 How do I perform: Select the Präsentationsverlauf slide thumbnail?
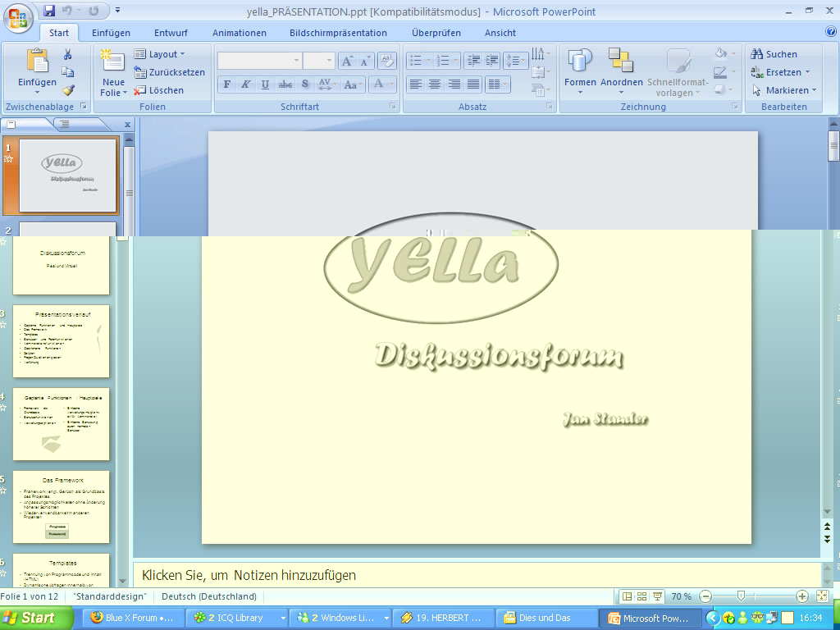click(x=62, y=341)
